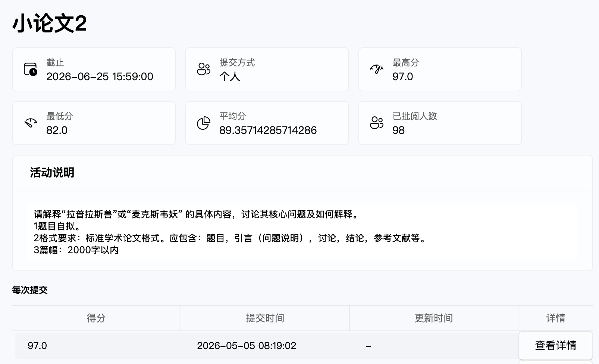Click the 活动说明 section heading
This screenshot has height=364, width=599.
52,173
